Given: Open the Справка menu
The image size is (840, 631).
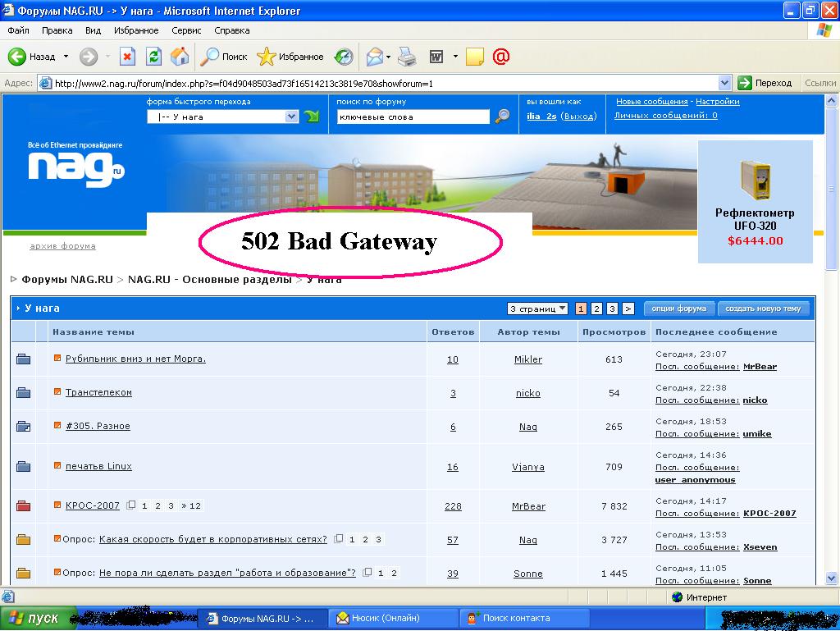Looking at the screenshot, I should point(232,30).
